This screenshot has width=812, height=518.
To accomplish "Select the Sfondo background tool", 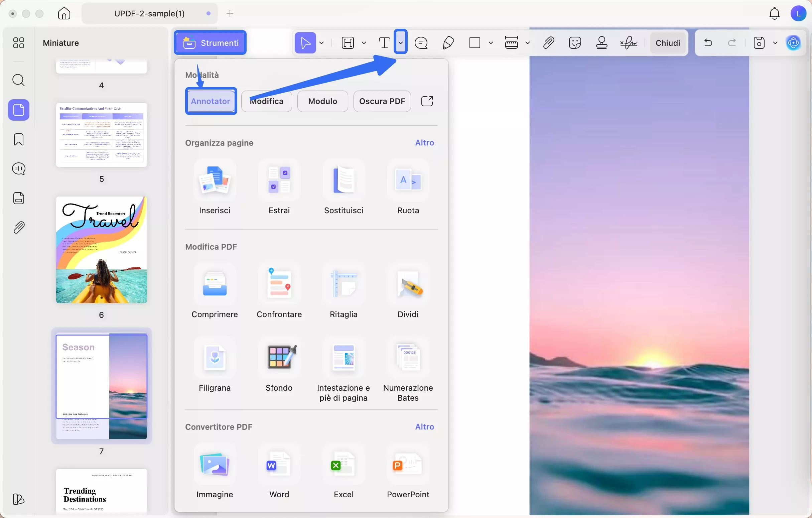I will tap(279, 358).
